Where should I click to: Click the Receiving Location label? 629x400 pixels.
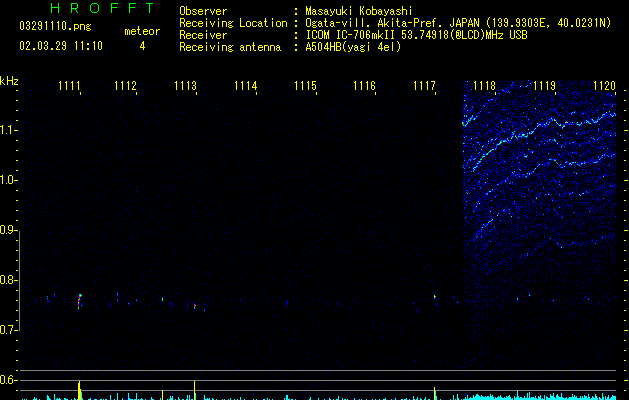(x=233, y=23)
